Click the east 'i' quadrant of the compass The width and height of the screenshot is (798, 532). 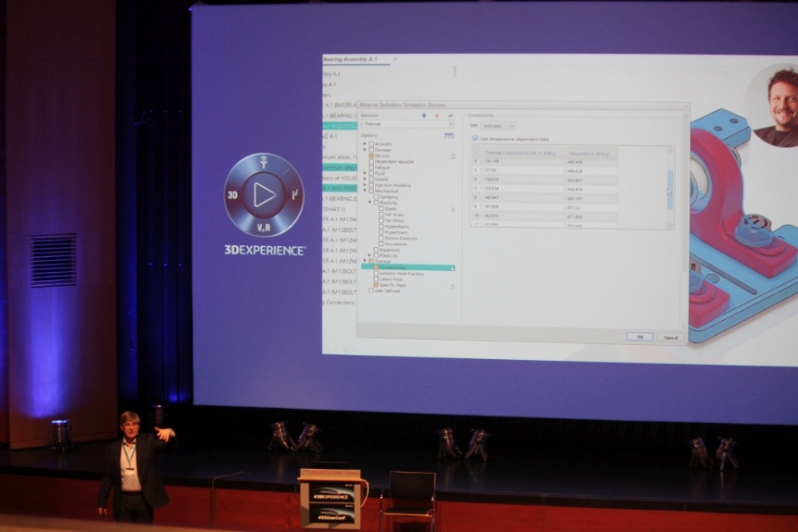coord(294,195)
